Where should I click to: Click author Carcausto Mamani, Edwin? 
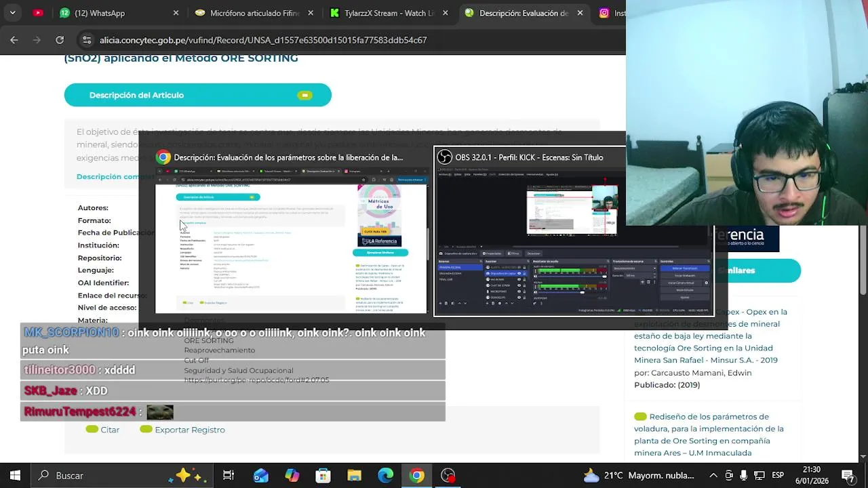(702, 373)
